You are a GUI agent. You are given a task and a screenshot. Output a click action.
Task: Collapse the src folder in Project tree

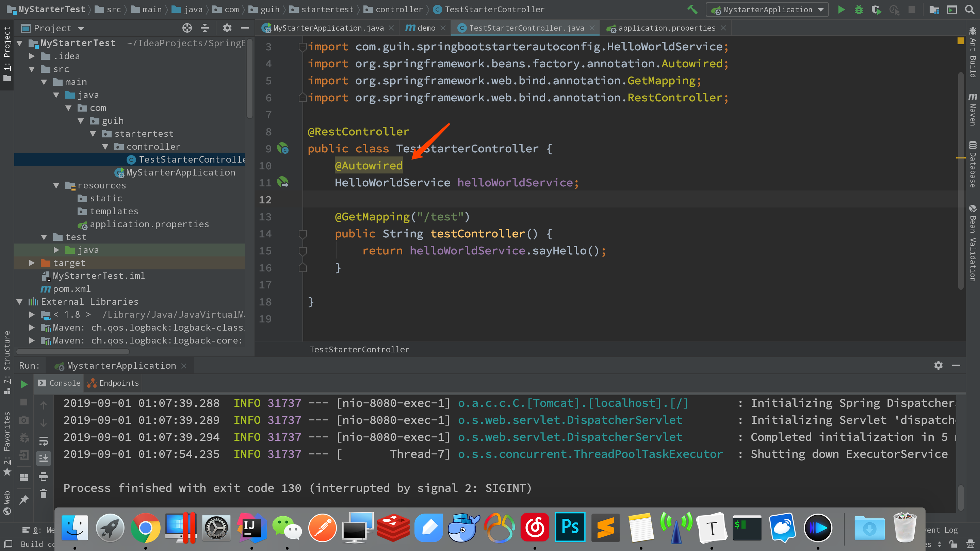(33, 69)
